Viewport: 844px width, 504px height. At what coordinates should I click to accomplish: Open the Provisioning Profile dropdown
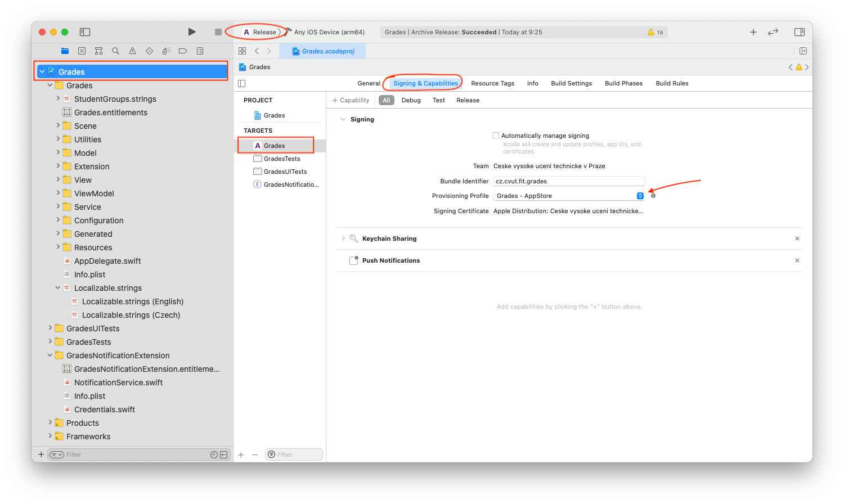tap(569, 196)
